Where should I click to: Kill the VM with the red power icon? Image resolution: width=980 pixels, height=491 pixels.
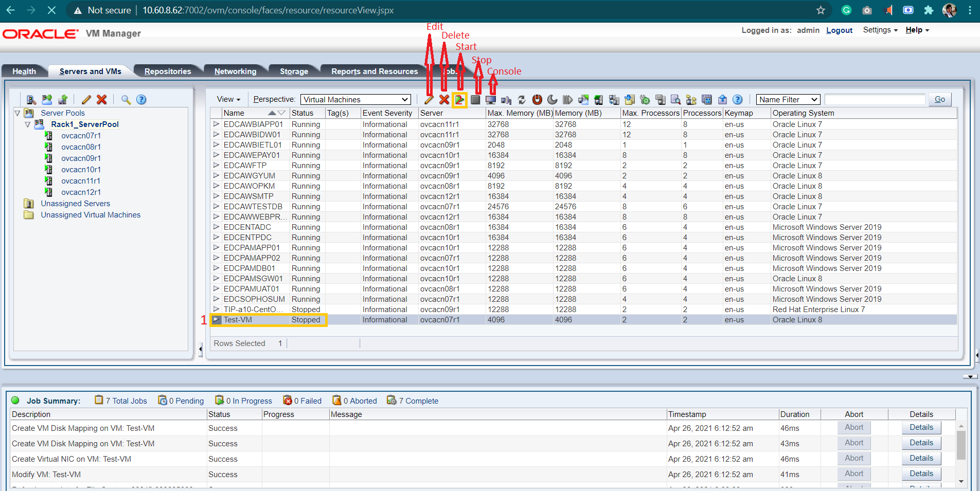click(x=537, y=100)
